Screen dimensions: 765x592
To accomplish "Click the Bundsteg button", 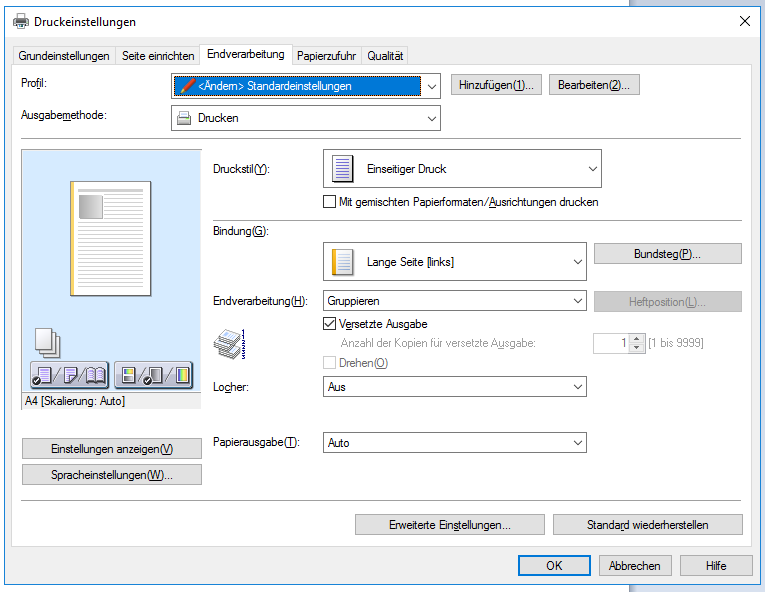I will [x=667, y=254].
